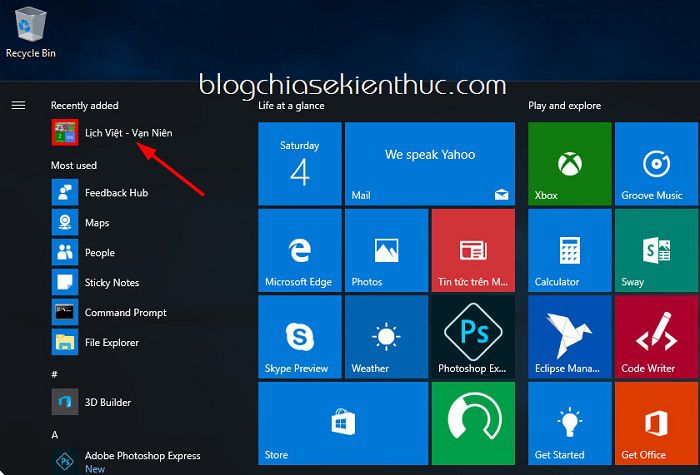
Task: Click the Life at a glance group header
Action: 291,105
